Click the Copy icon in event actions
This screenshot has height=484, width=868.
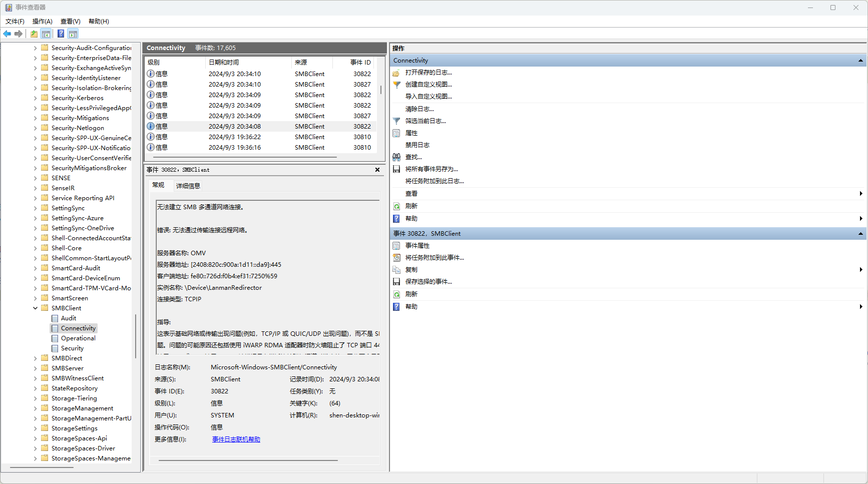[396, 270]
